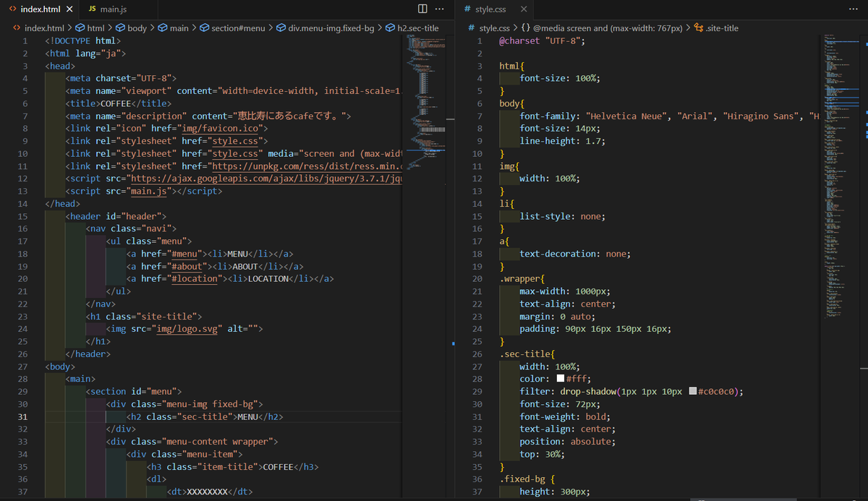868x501 pixels.
Task: Click the h3 item-title COFFEE line
Action: 232,467
